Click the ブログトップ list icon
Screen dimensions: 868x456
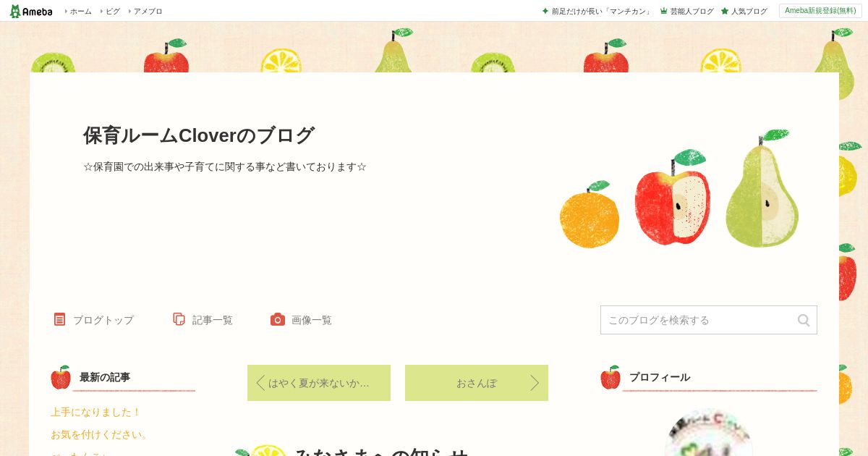pos(59,319)
